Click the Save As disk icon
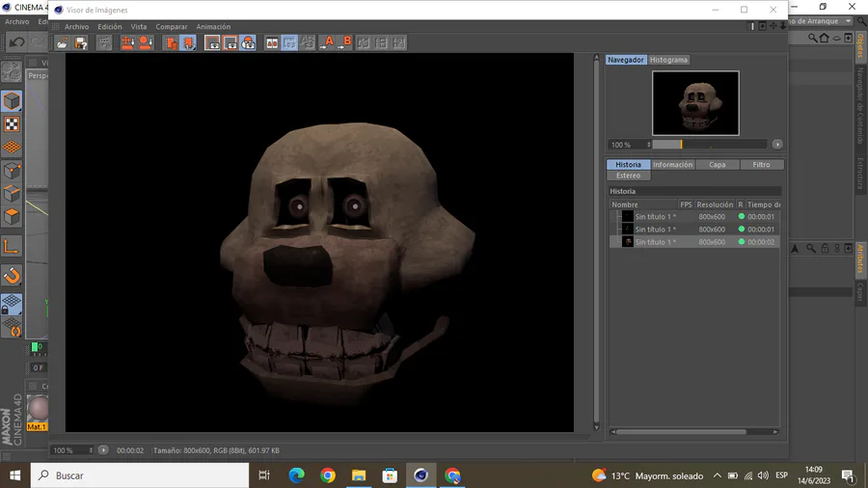 81,42
